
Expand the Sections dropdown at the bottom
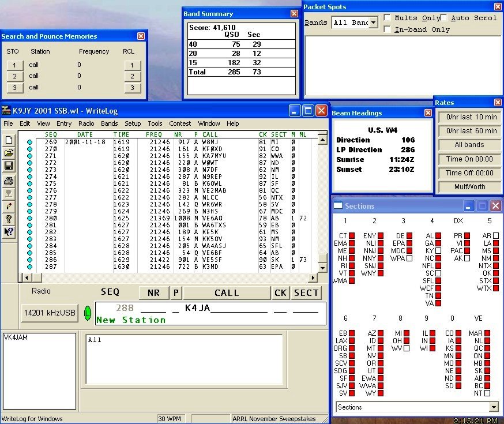click(494, 407)
